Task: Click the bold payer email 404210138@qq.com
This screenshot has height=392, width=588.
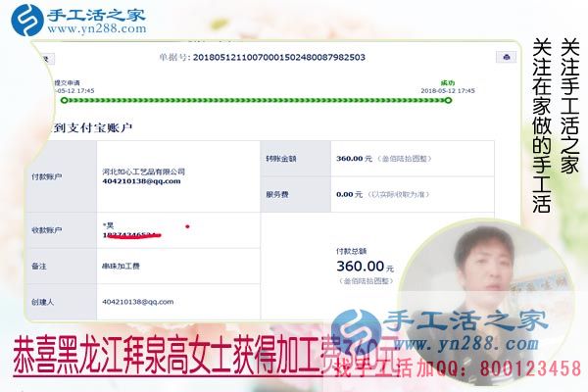Action: tap(141, 181)
